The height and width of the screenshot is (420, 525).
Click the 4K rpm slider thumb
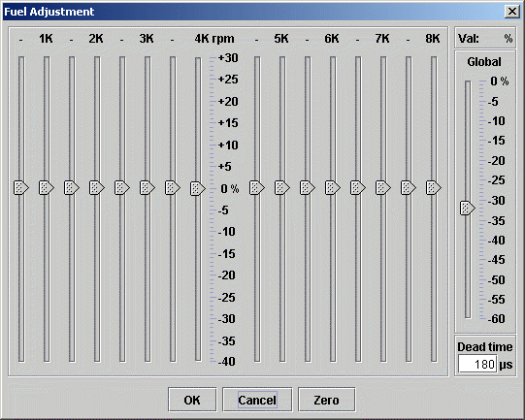point(198,188)
